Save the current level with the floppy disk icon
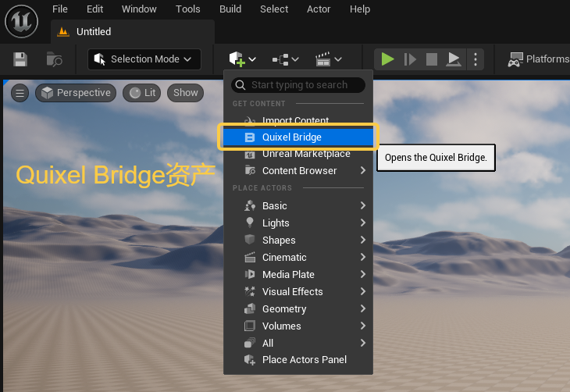The height and width of the screenshot is (392, 570). tap(20, 59)
